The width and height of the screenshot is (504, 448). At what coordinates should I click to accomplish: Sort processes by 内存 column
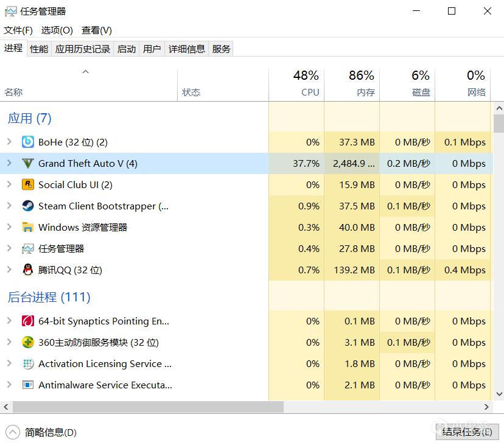click(x=352, y=85)
